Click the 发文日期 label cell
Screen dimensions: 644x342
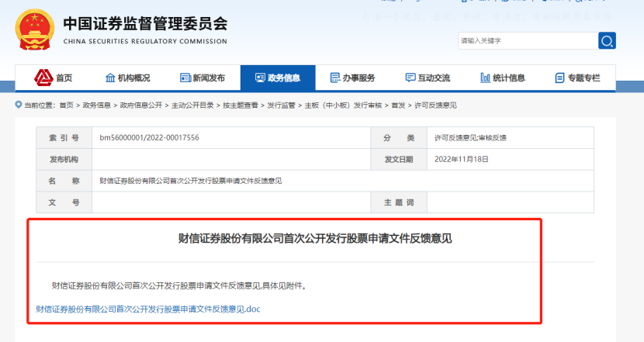[399, 159]
